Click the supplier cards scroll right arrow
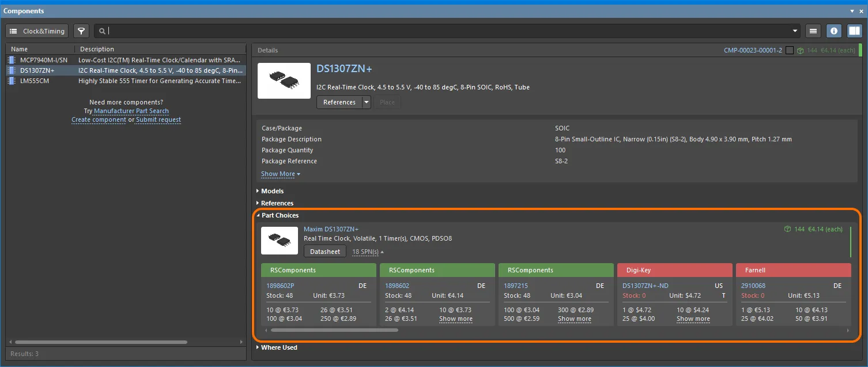 (x=848, y=331)
